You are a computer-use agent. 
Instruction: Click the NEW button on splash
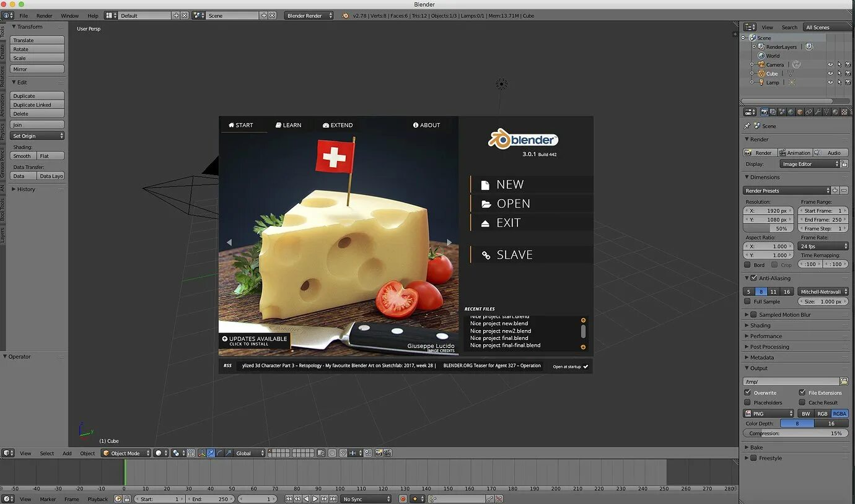532,185
